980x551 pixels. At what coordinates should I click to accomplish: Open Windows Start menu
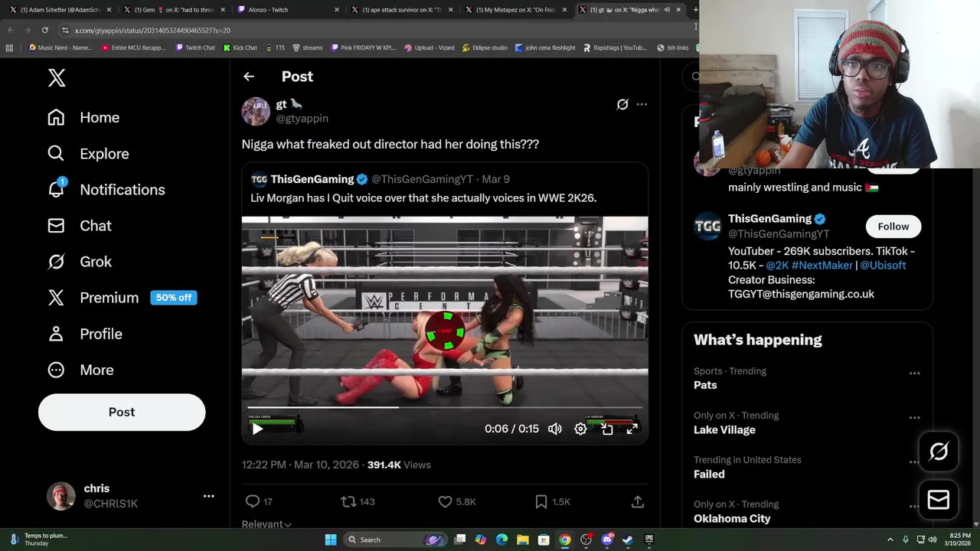coord(331,540)
